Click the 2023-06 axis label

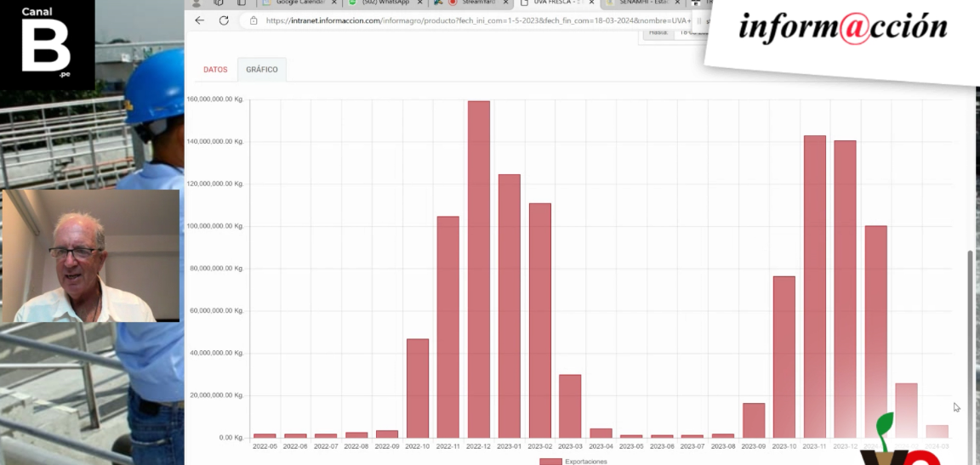(662, 447)
